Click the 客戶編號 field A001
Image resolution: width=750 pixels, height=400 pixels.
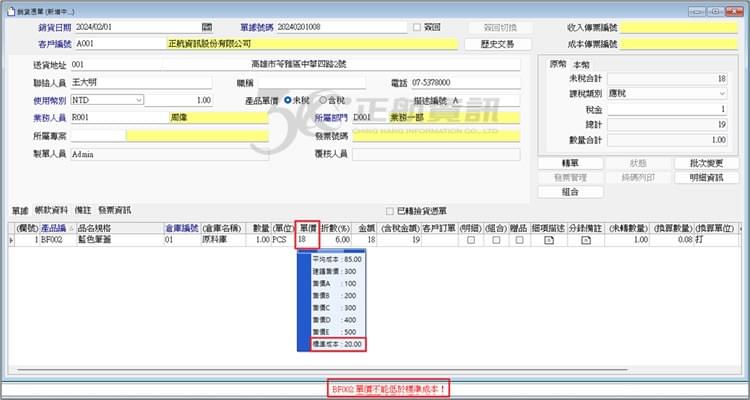tap(120, 44)
